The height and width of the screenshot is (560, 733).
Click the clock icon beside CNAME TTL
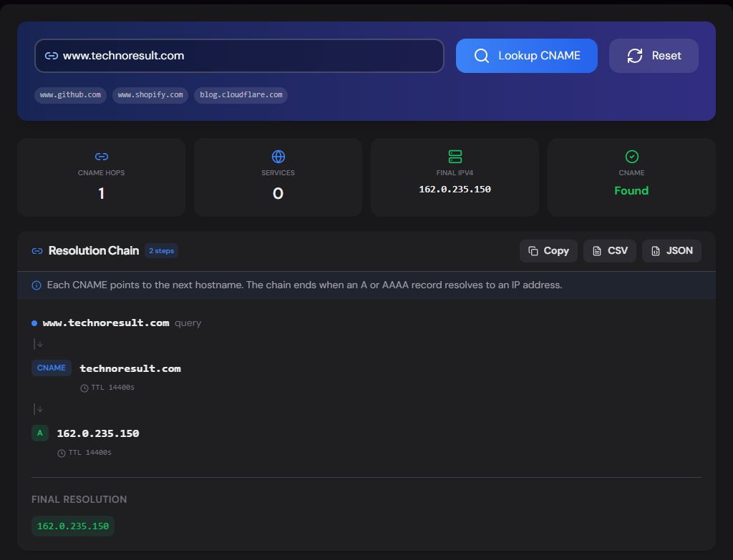84,388
